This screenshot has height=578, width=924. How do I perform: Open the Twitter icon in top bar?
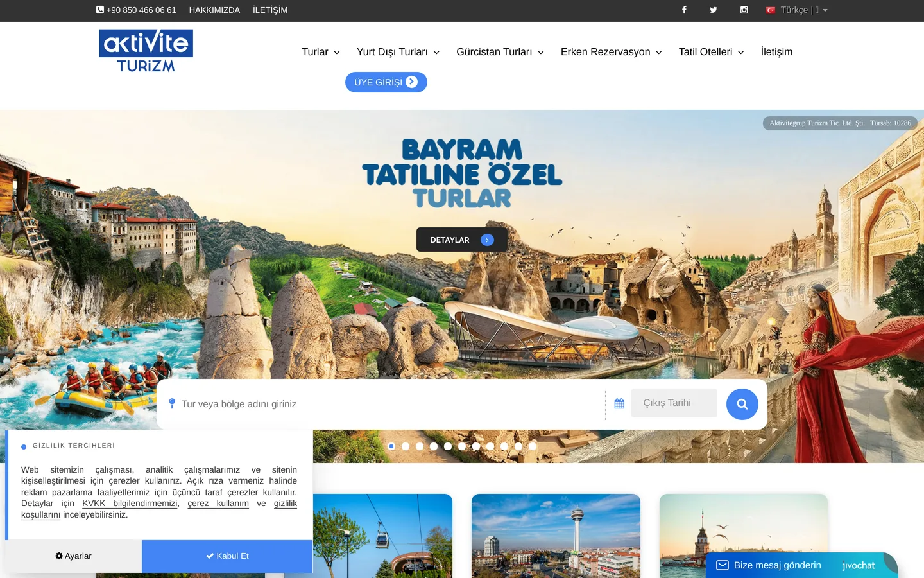[x=714, y=10]
